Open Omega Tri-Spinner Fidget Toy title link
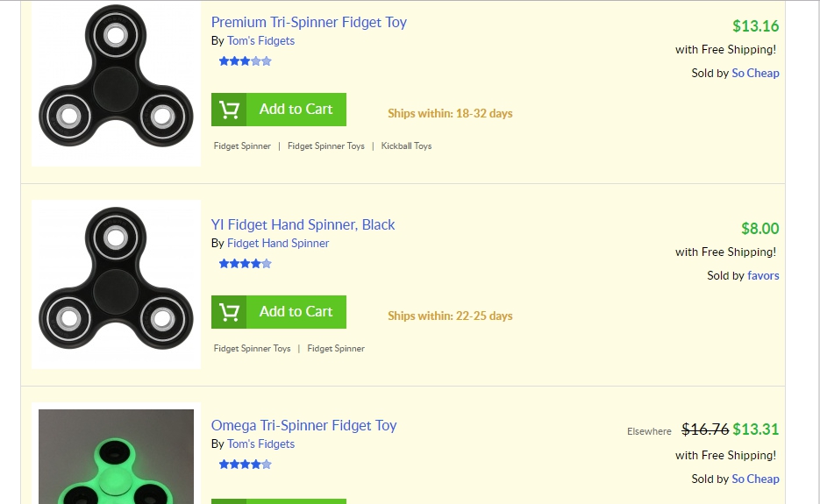 coord(303,426)
